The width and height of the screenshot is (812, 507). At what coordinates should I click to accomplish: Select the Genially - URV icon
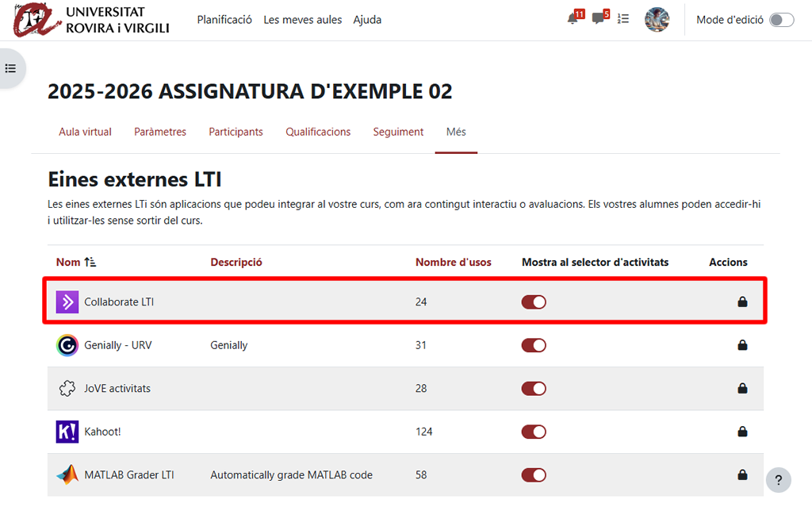click(67, 345)
